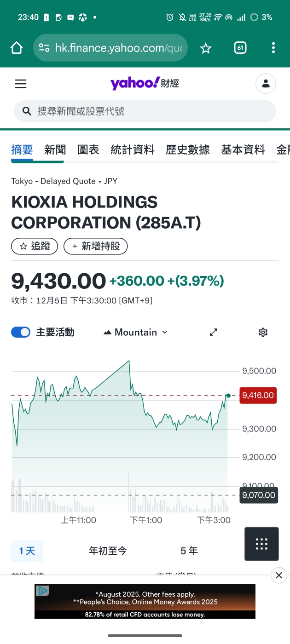This screenshot has width=290, height=644.
Task: Switch to the 新聞 tab
Action: pos(55,149)
